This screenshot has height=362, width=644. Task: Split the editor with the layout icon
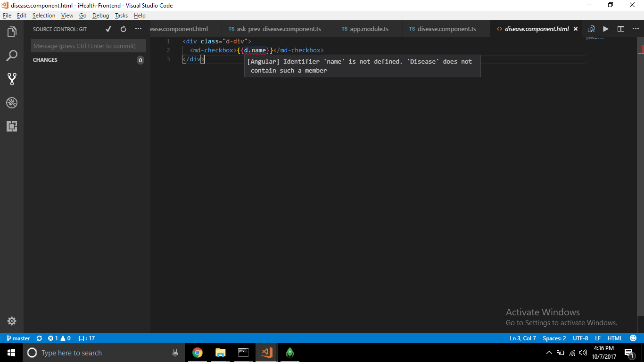click(621, 29)
